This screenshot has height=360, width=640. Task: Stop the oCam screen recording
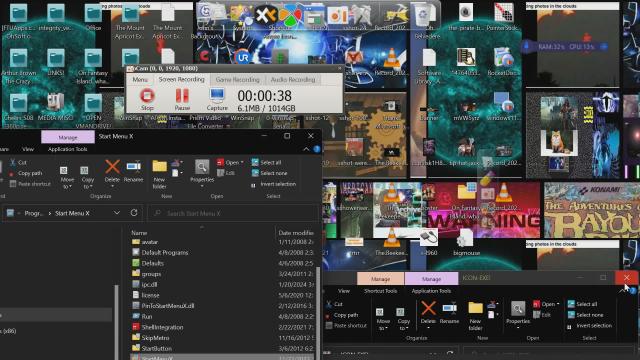[147, 99]
